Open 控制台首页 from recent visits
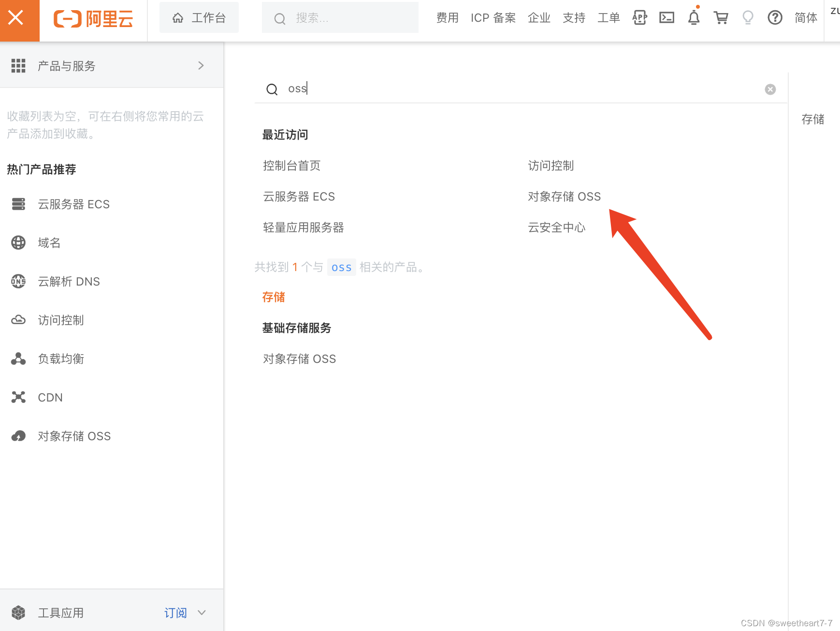 click(292, 166)
